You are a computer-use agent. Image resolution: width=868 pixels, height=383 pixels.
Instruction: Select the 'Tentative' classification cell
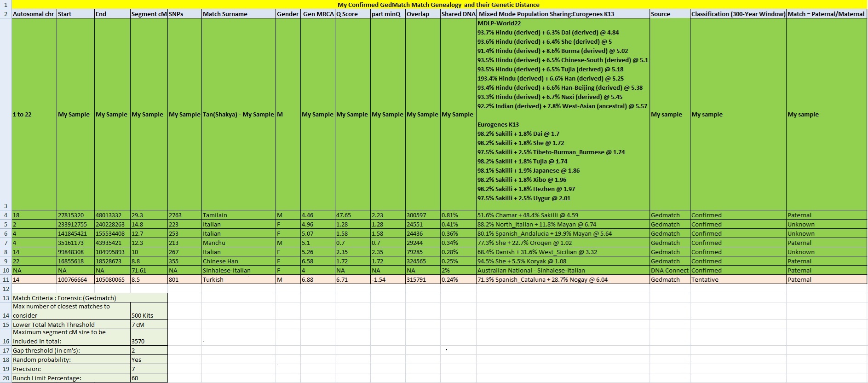click(x=738, y=279)
